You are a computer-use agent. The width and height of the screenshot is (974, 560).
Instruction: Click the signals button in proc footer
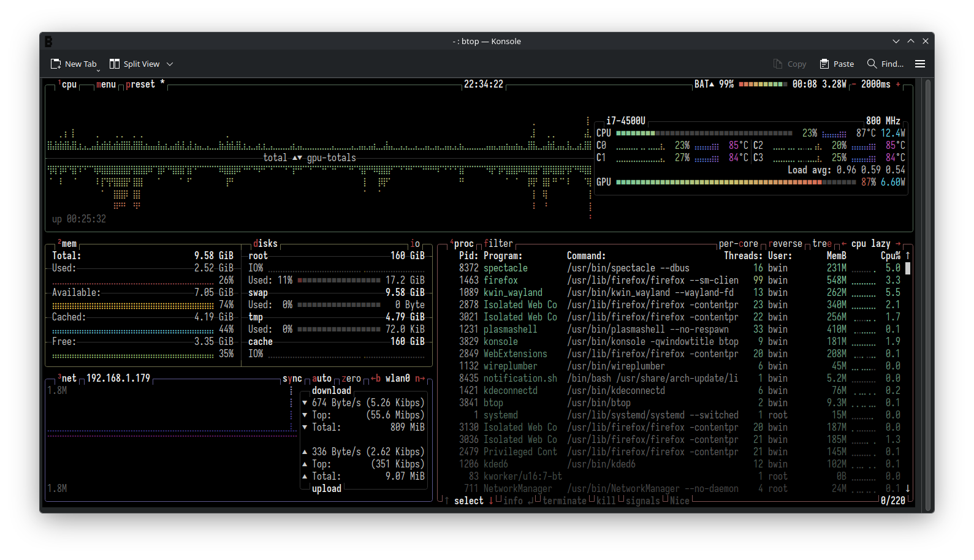[642, 501]
